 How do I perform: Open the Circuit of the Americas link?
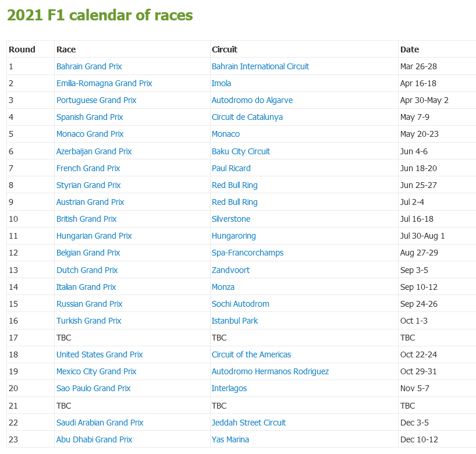coord(251,354)
